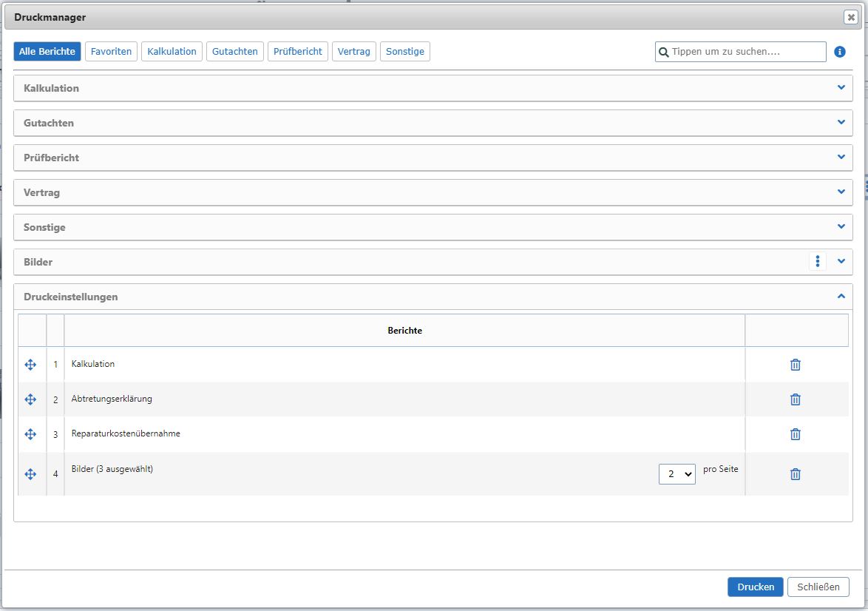
Task: Select the Kalkulation report entry text
Action: pyautogui.click(x=93, y=364)
